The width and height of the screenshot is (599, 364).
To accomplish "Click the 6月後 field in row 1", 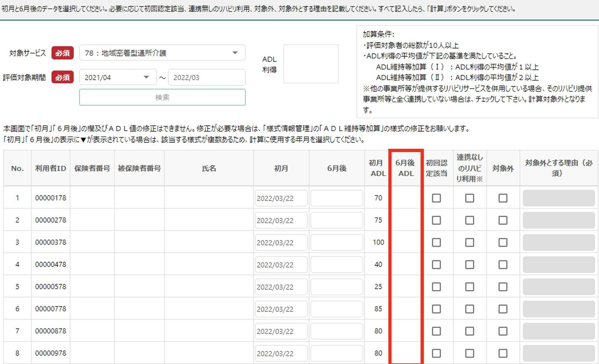I will click(336, 198).
